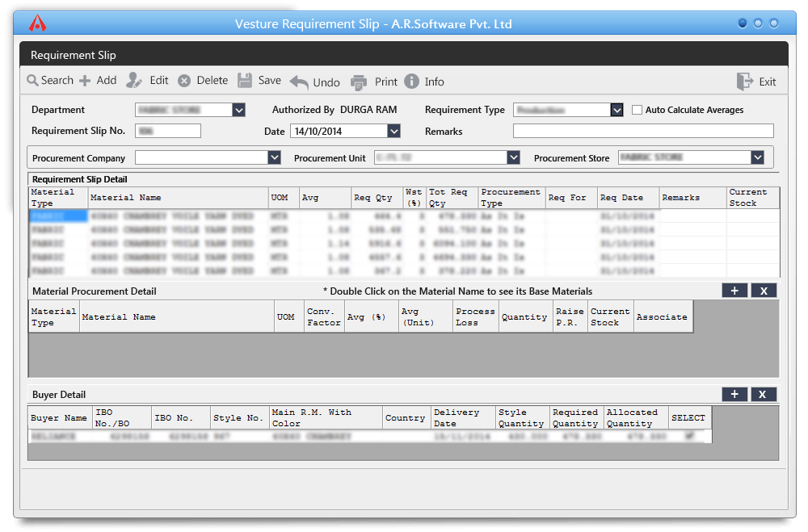Click Current Stock header in slip detail

tap(753, 198)
